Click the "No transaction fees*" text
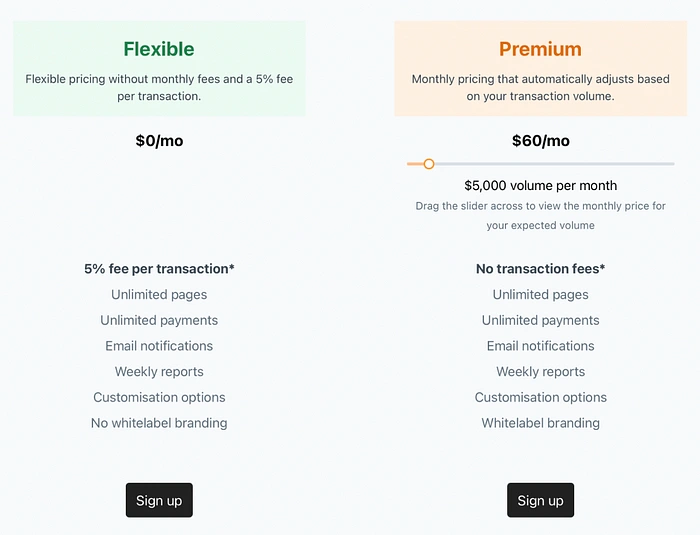This screenshot has width=700, height=535. (x=540, y=269)
